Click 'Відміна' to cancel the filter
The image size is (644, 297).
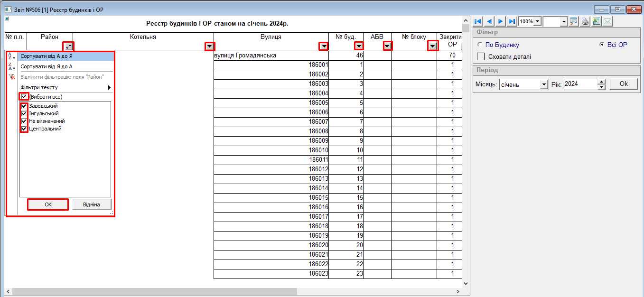click(92, 204)
